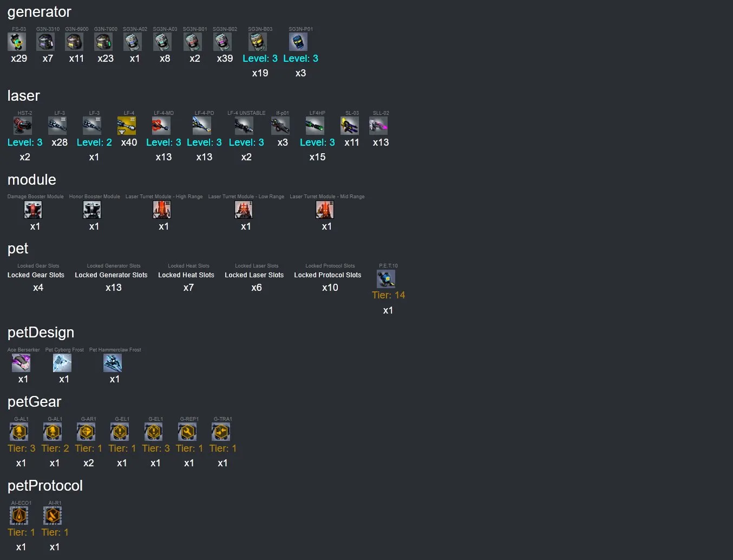Click the LF-4-PD laser icon

click(x=202, y=126)
